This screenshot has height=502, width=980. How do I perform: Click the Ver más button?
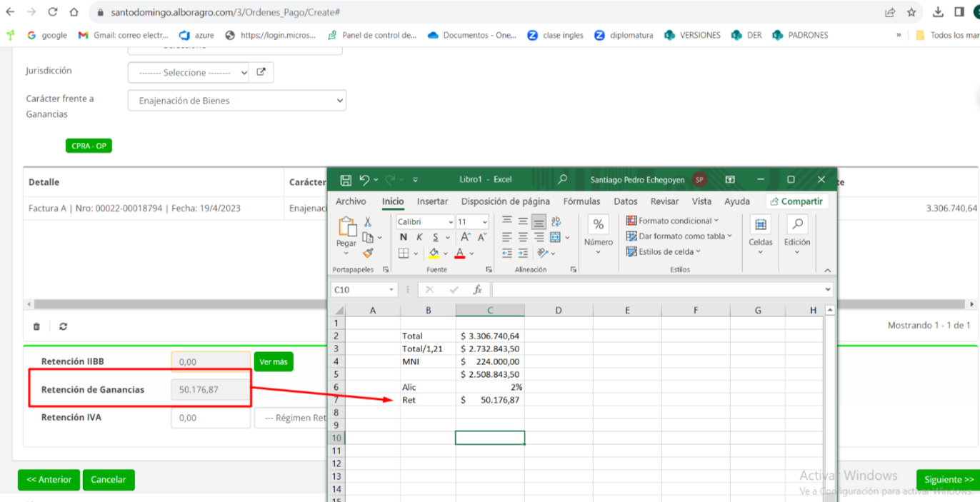[x=274, y=362]
